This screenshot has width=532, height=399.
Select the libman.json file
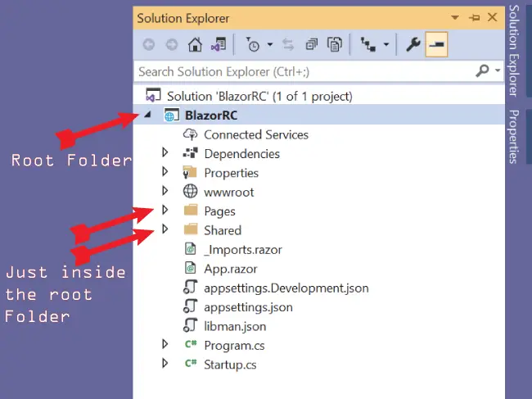click(235, 327)
